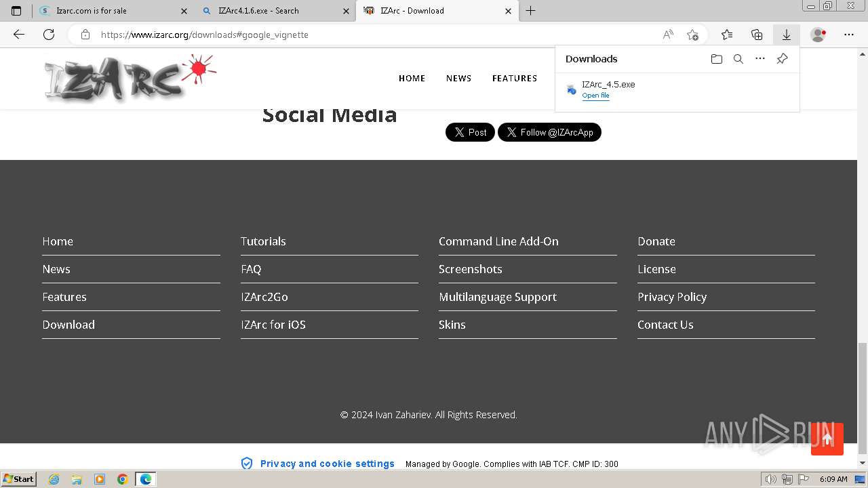Open Settings and more ellipsis menu
This screenshot has height=488, width=868.
(849, 35)
